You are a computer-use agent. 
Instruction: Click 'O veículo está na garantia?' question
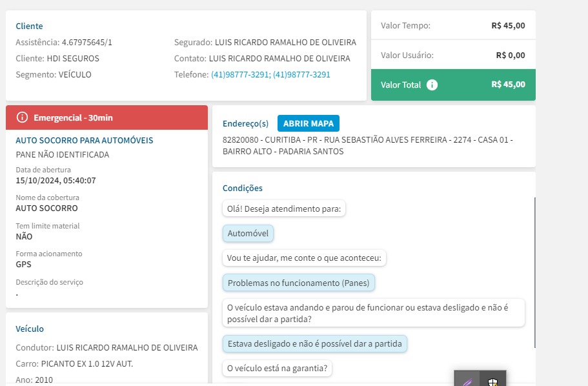tap(277, 369)
